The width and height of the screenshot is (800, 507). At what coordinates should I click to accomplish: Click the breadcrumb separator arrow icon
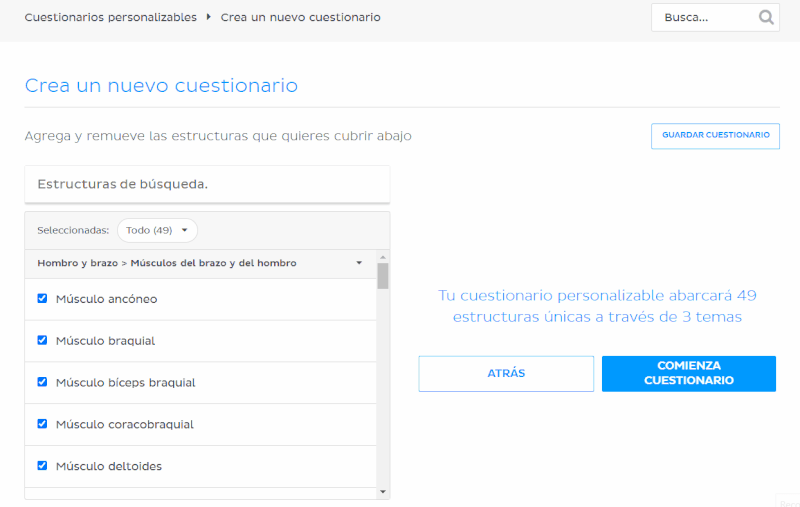[x=208, y=17]
